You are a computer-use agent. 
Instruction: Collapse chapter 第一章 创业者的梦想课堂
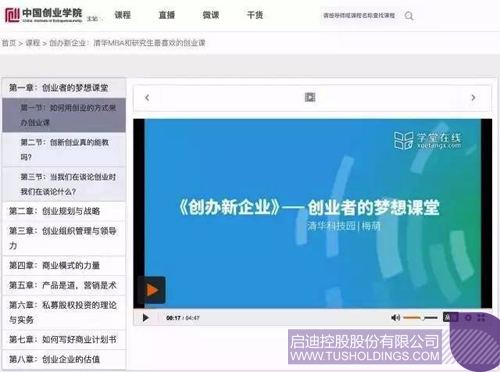tap(64, 88)
